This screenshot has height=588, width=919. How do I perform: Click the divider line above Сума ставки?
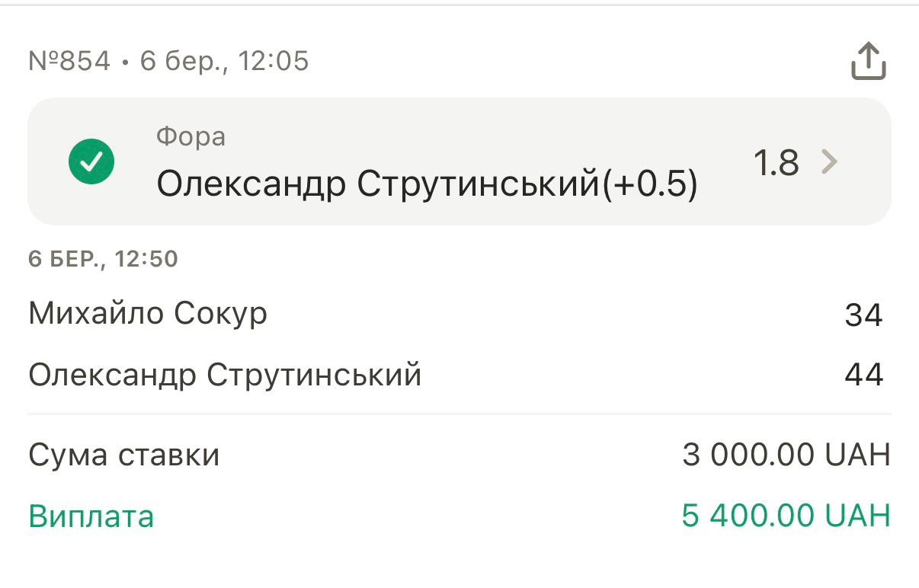(x=459, y=414)
